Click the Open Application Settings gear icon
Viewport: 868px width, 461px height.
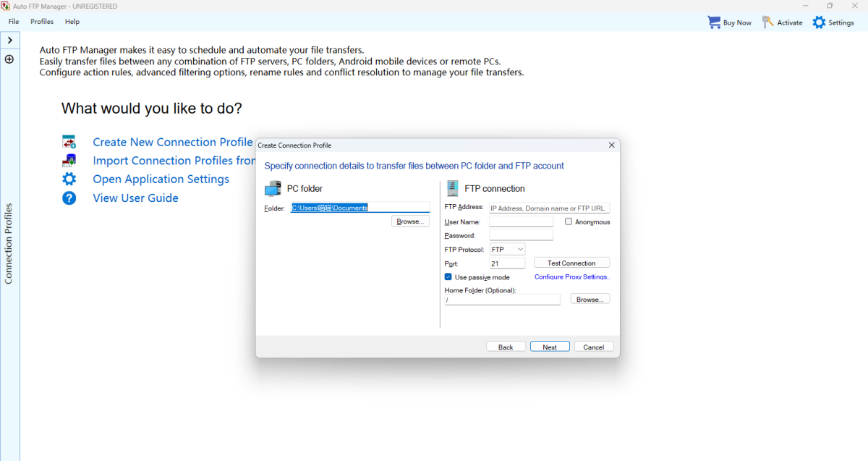click(69, 179)
